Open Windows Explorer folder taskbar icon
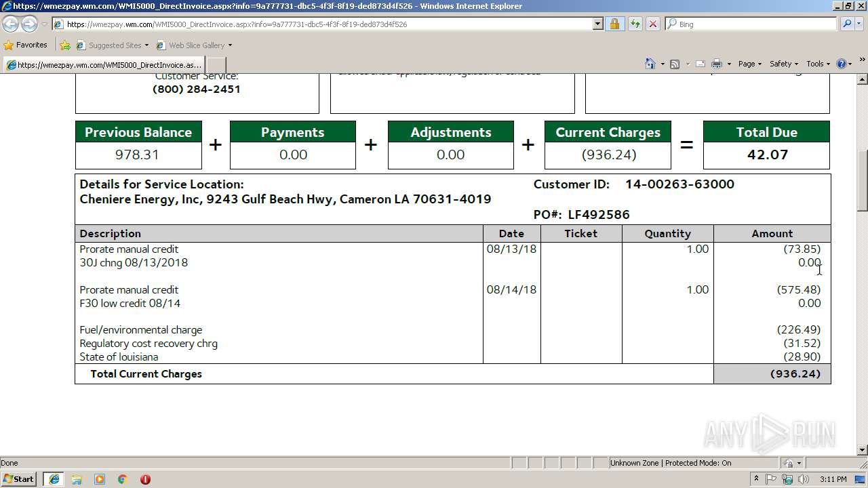Image resolution: width=868 pixels, height=488 pixels. point(77,479)
